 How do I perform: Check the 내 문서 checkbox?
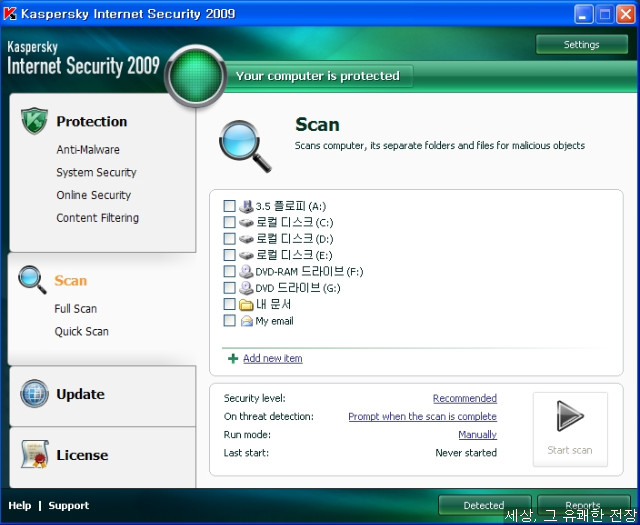click(229, 304)
